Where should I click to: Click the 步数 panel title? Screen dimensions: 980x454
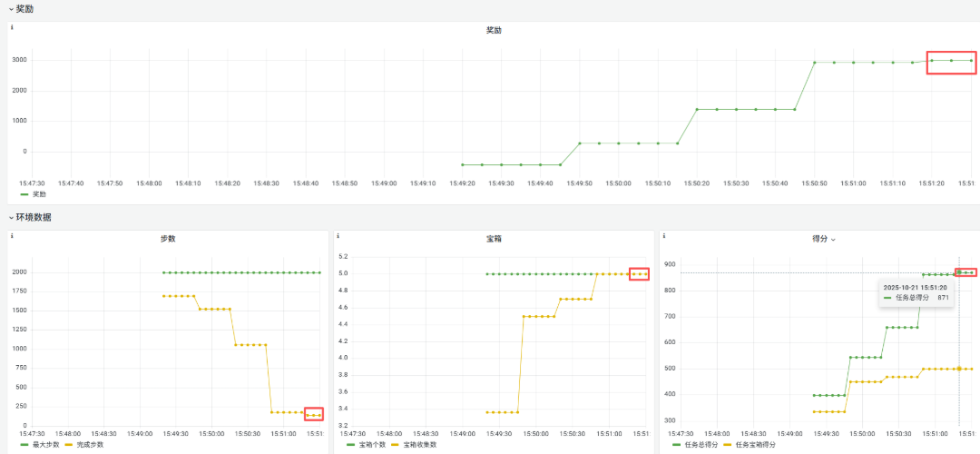coord(167,239)
